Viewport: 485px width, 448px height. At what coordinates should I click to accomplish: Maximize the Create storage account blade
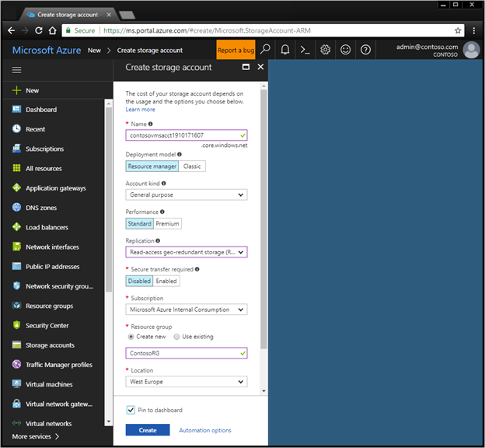coord(246,67)
